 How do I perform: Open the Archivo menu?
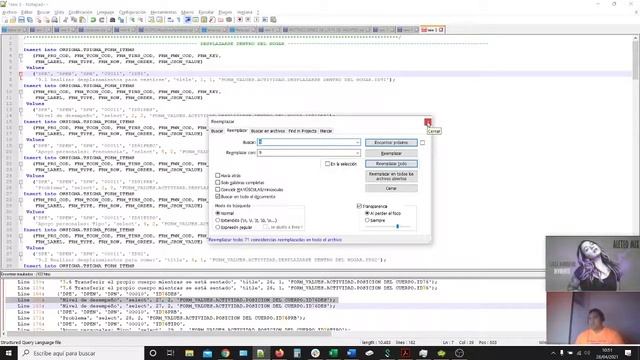click(9, 12)
